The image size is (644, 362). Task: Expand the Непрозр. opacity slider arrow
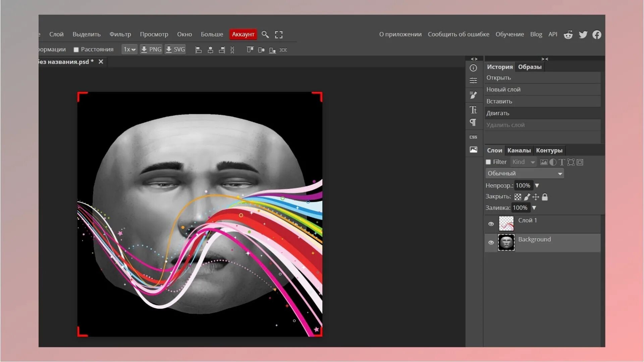[x=537, y=185]
